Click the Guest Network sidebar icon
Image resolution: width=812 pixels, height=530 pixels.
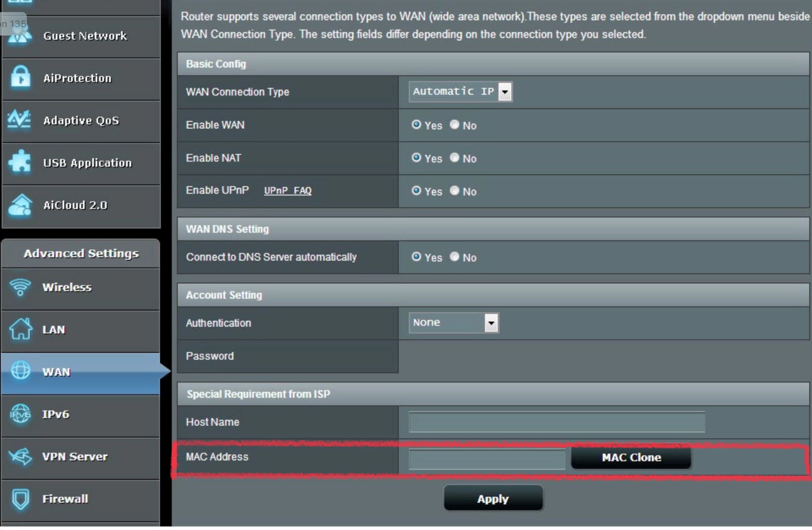19,36
